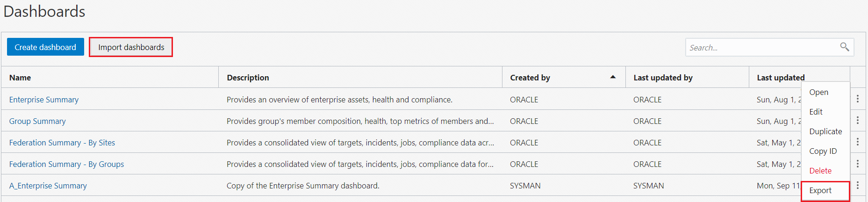Choose Edit from the context menu
The image size is (868, 202).
(816, 112)
